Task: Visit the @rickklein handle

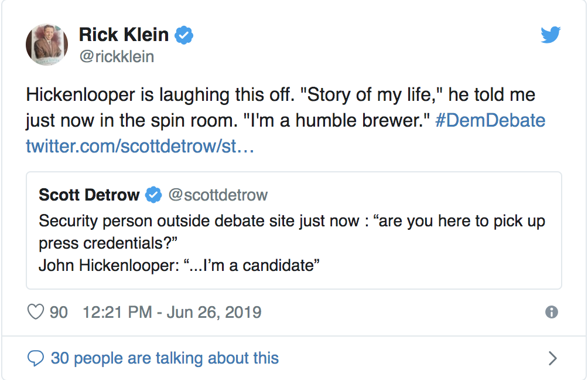Action: click(x=117, y=57)
